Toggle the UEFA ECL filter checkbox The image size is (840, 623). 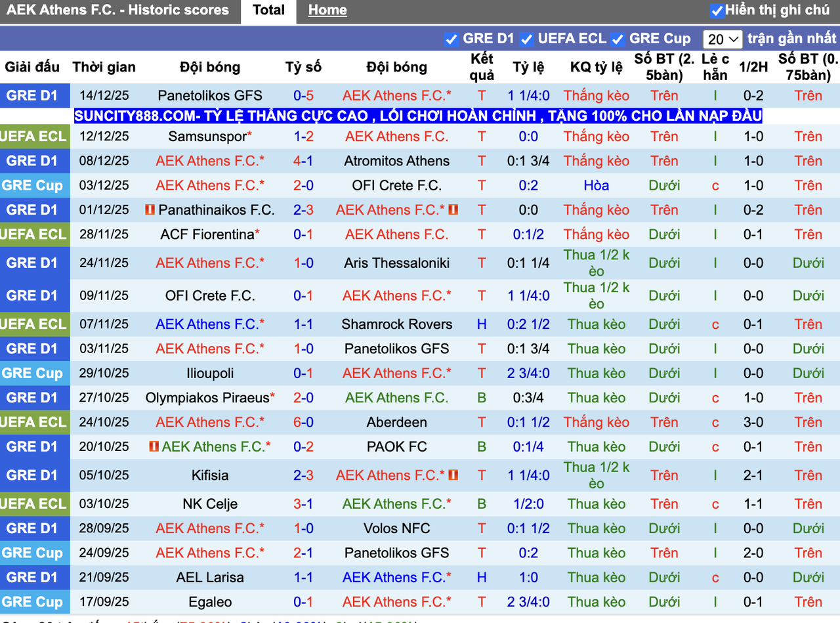pyautogui.click(x=526, y=39)
